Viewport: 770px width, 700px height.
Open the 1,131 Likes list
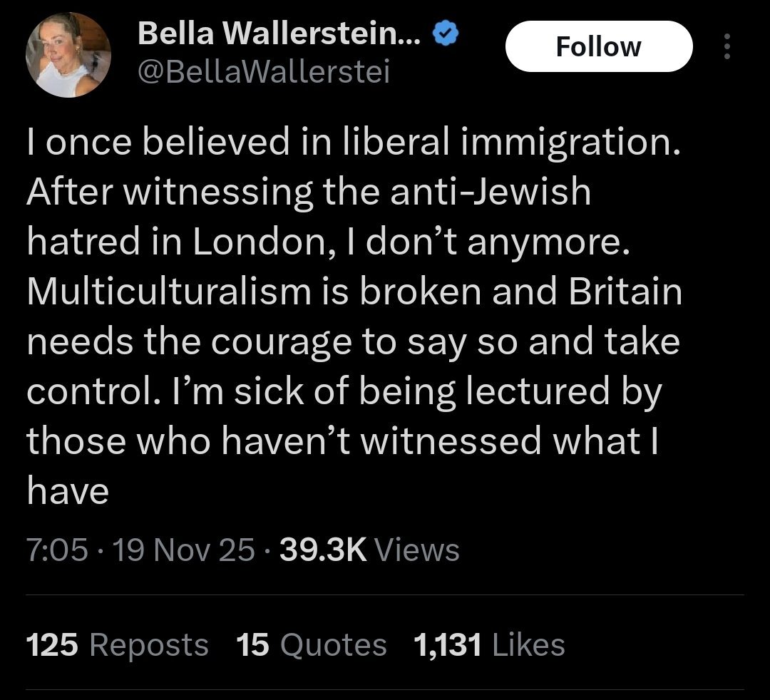[x=489, y=645]
